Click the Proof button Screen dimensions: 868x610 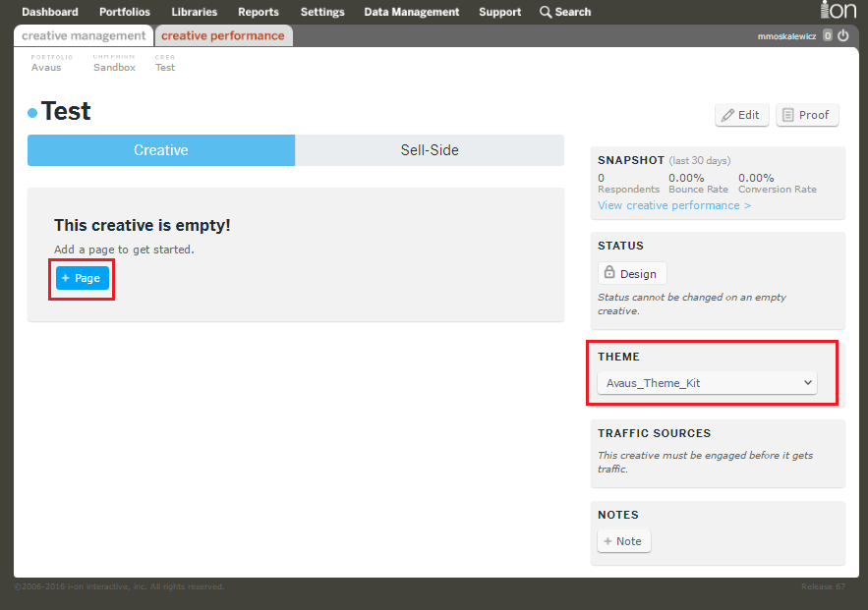[806, 115]
